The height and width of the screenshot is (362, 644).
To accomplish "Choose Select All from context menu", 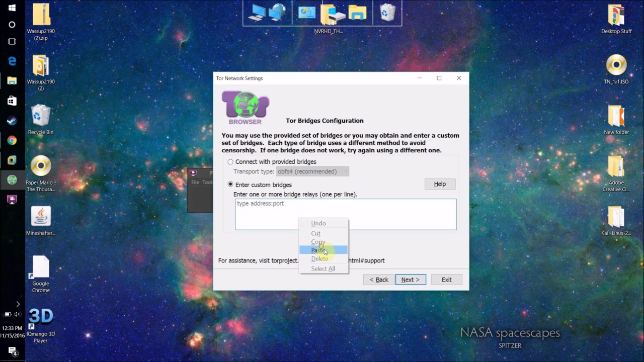I will [x=323, y=269].
